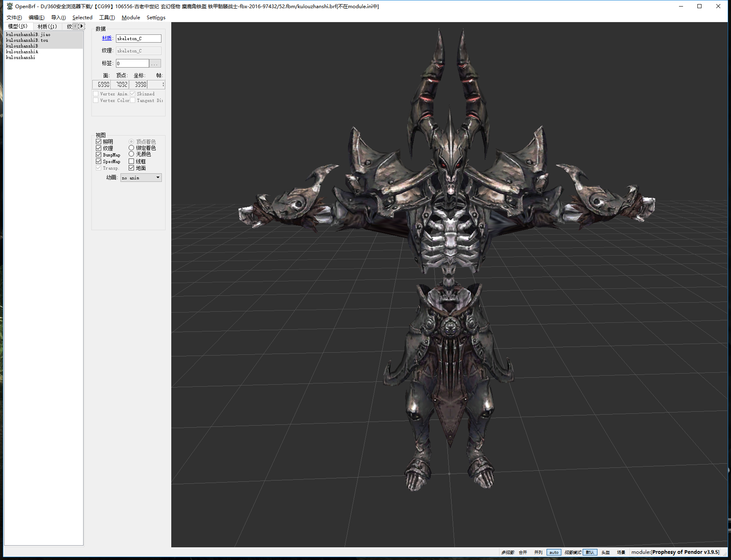Toggle the Skinned checkbox
The image size is (731, 560).
[x=133, y=94]
